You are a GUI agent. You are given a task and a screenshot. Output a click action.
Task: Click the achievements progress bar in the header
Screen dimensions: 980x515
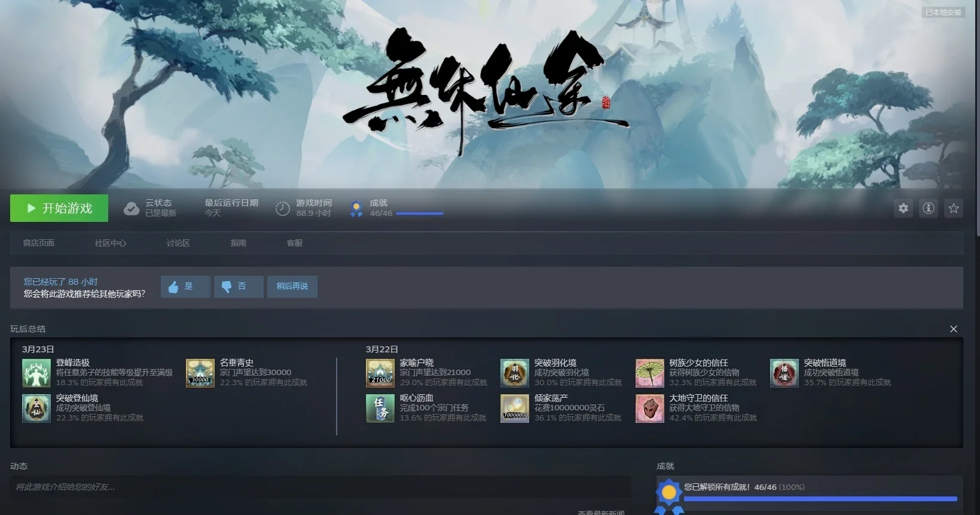[420, 214]
